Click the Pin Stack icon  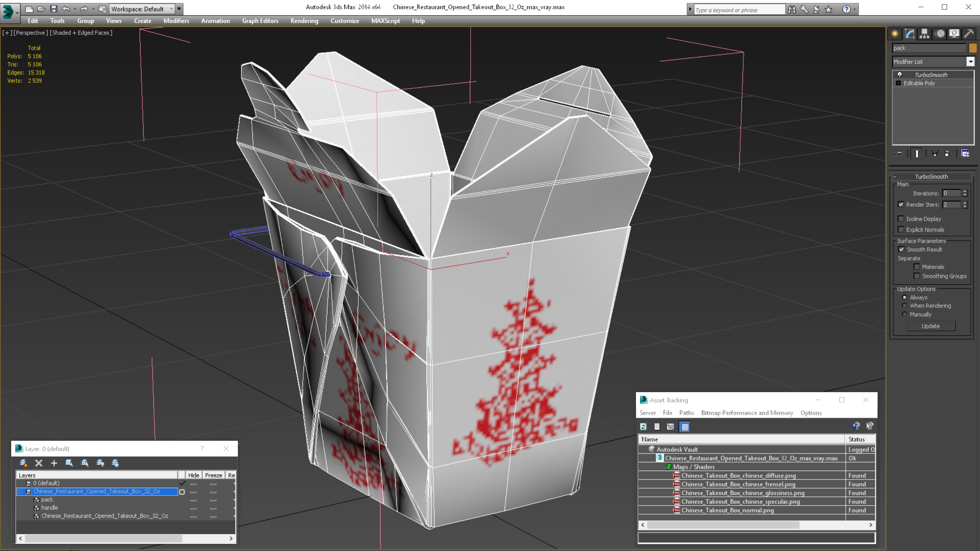point(899,153)
